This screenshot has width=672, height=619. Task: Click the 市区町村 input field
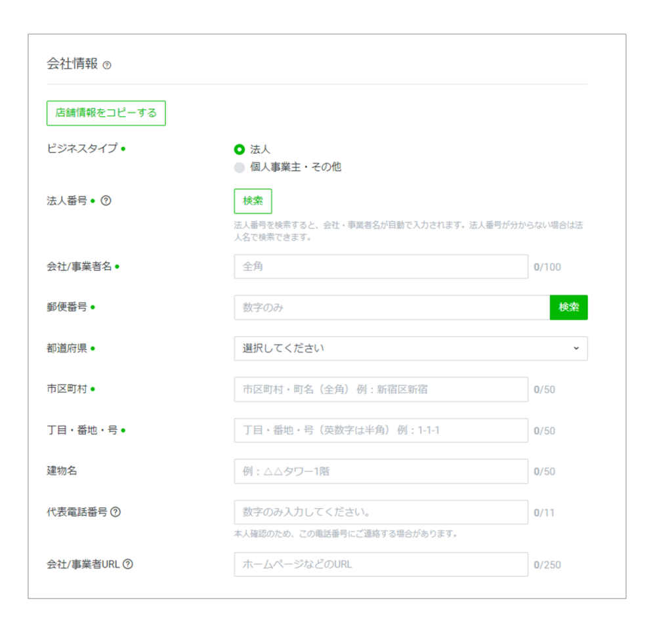[x=381, y=389]
